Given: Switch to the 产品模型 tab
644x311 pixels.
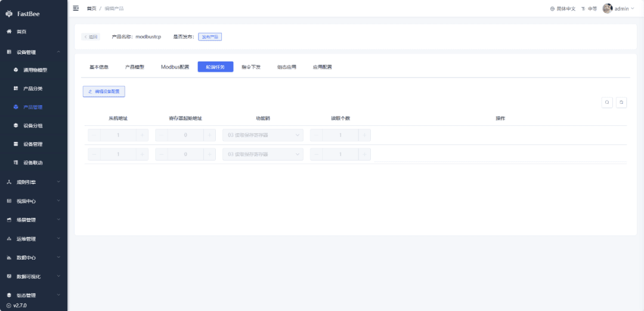Looking at the screenshot, I should tap(135, 67).
